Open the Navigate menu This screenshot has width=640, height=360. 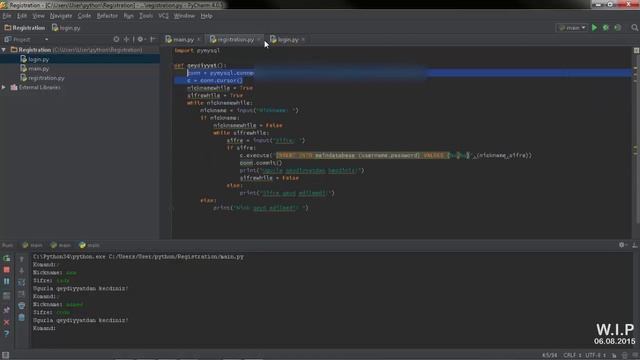click(x=61, y=16)
